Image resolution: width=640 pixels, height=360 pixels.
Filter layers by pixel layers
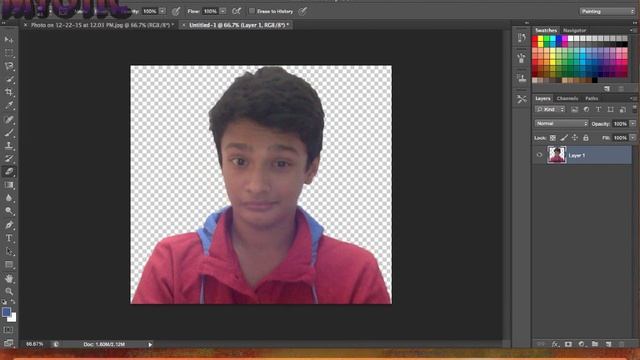click(574, 109)
